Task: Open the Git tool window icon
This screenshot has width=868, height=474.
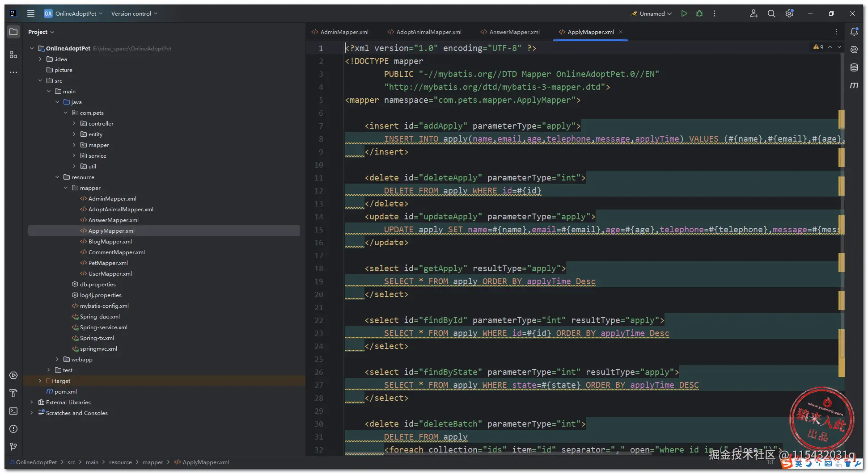Action: click(x=13, y=447)
